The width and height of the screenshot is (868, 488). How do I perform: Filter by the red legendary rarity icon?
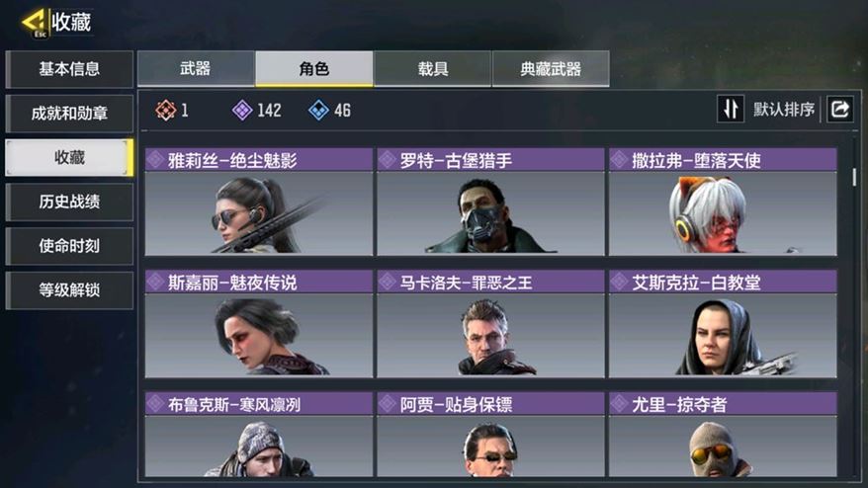(x=165, y=110)
